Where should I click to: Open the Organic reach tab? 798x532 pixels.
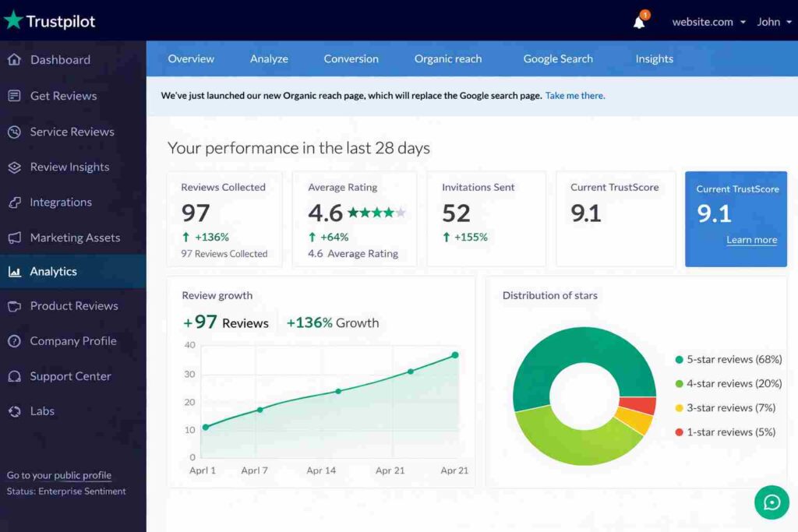coord(448,58)
